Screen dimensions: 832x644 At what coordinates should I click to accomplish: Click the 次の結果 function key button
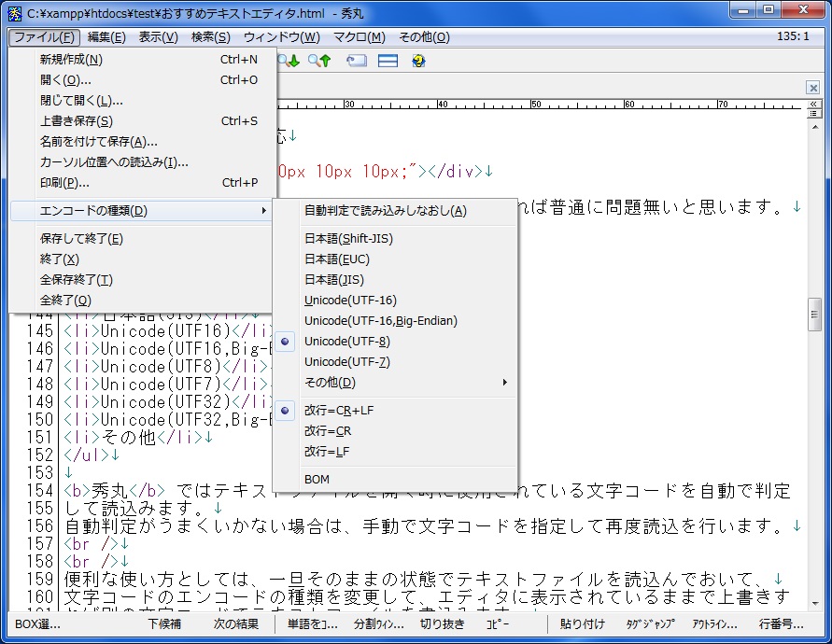coord(236,624)
